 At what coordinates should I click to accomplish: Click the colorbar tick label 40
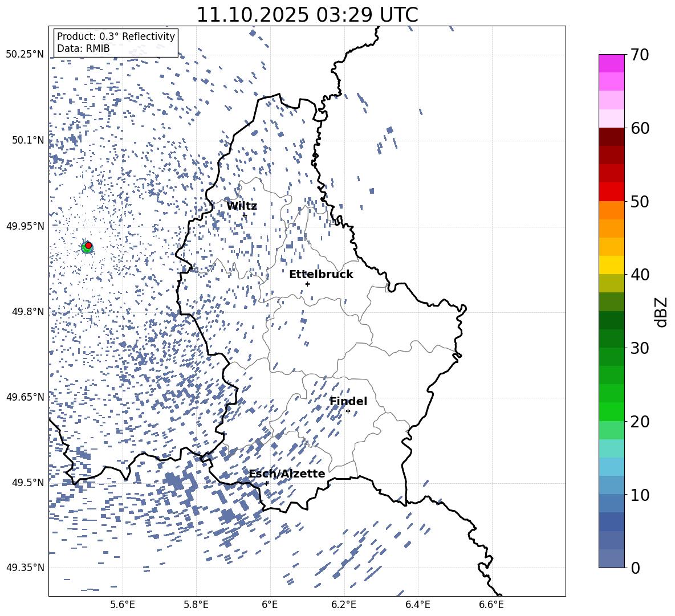tap(640, 275)
